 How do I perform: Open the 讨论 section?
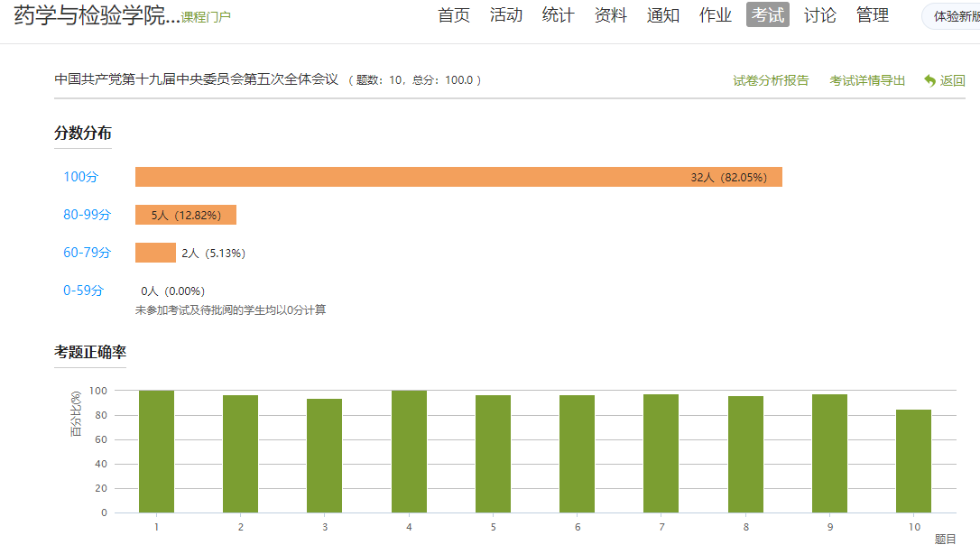click(820, 15)
